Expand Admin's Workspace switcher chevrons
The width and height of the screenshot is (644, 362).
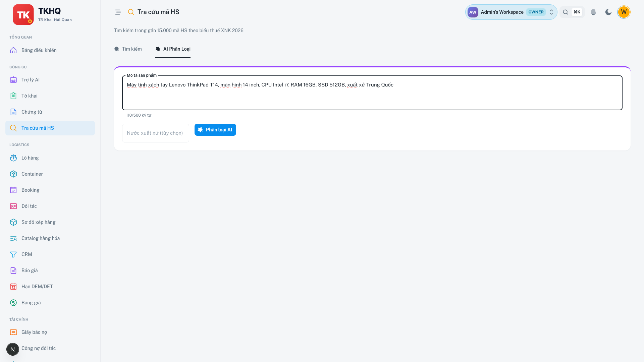[551, 12]
